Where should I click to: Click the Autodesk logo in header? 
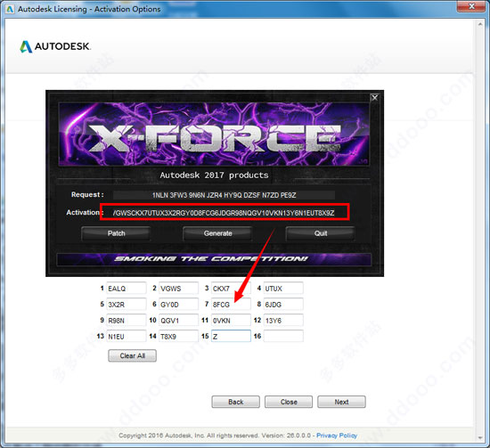coord(55,46)
